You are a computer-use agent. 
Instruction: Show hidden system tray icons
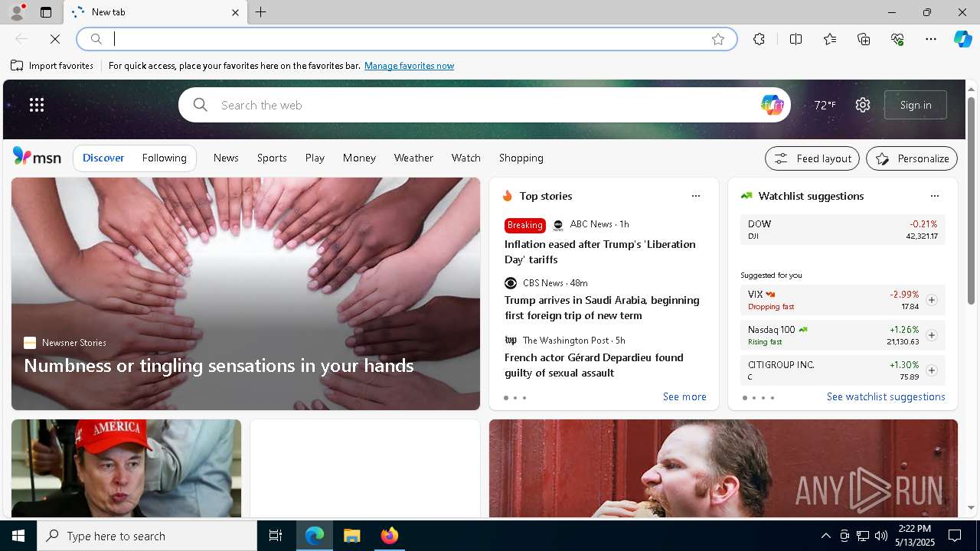pyautogui.click(x=825, y=536)
